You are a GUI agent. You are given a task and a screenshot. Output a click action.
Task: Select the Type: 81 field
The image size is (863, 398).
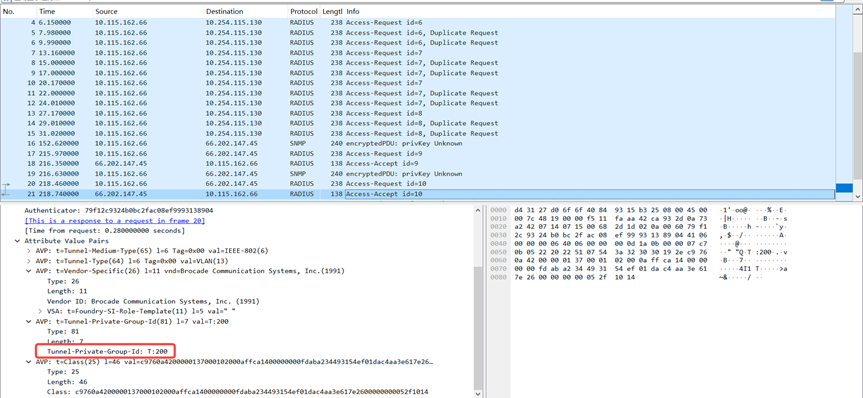coord(63,331)
